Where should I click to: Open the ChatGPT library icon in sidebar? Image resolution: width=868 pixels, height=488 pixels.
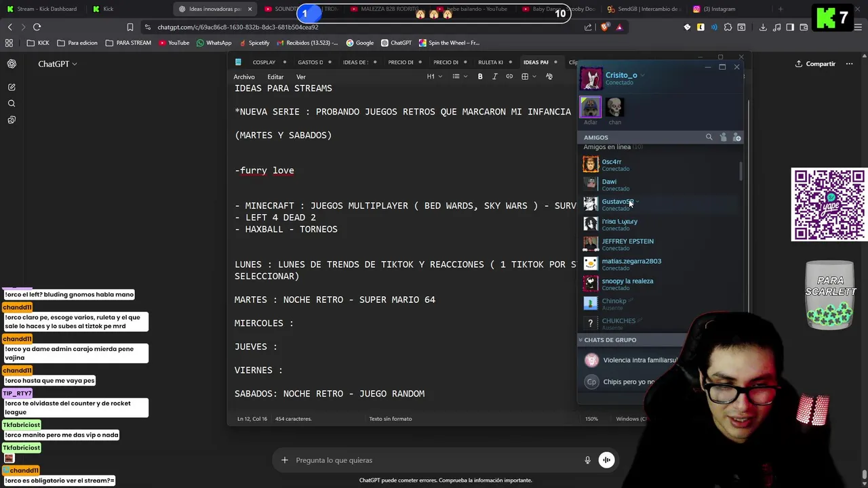tap(12, 119)
